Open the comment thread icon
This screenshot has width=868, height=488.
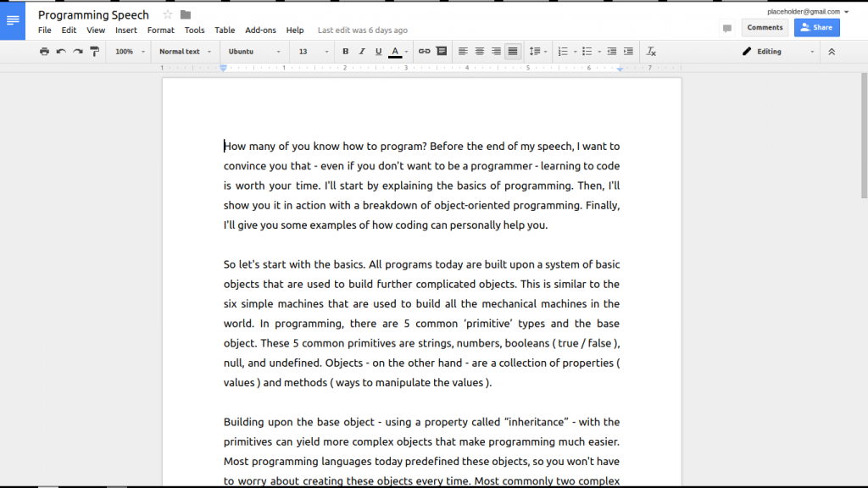coord(727,28)
